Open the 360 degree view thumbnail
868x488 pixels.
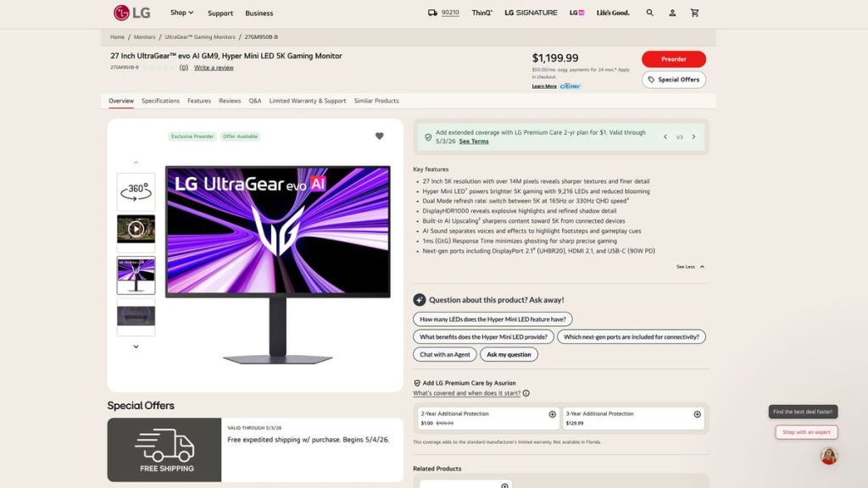click(136, 192)
